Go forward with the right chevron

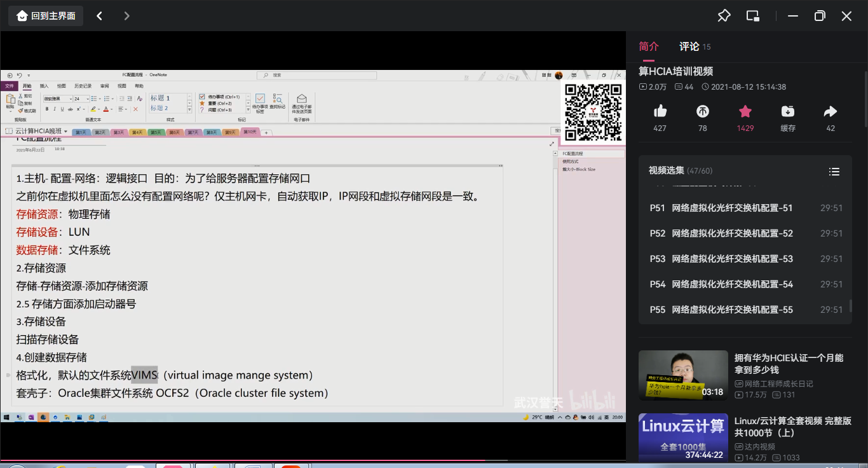point(127,16)
